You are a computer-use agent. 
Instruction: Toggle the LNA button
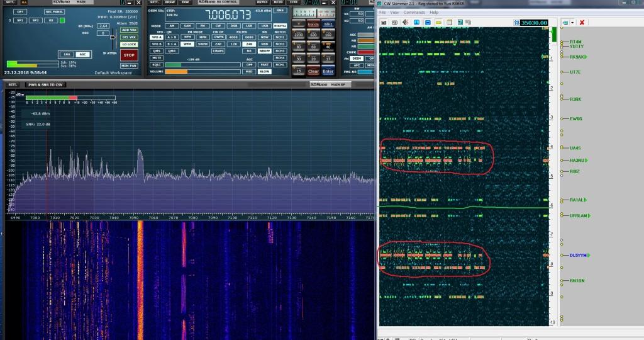coord(67,54)
